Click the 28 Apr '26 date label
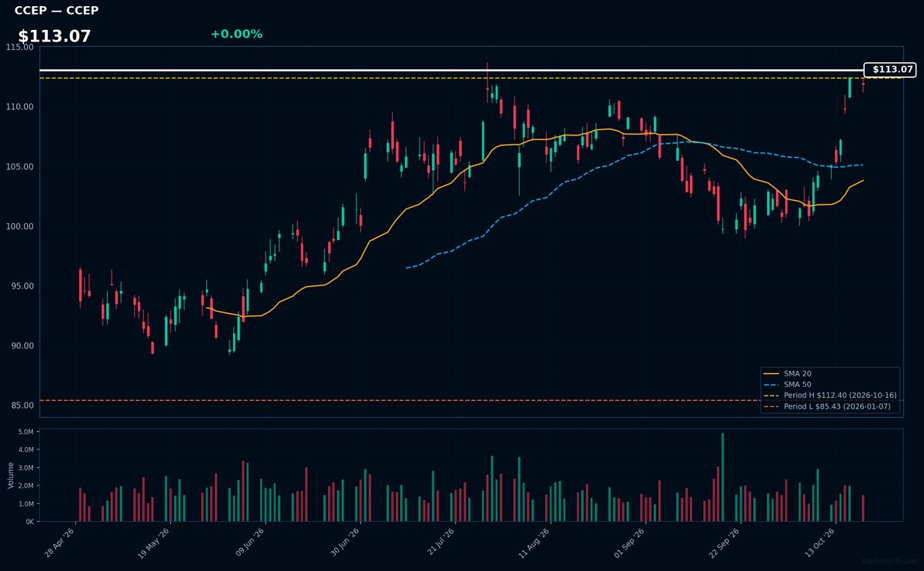 coord(60,543)
